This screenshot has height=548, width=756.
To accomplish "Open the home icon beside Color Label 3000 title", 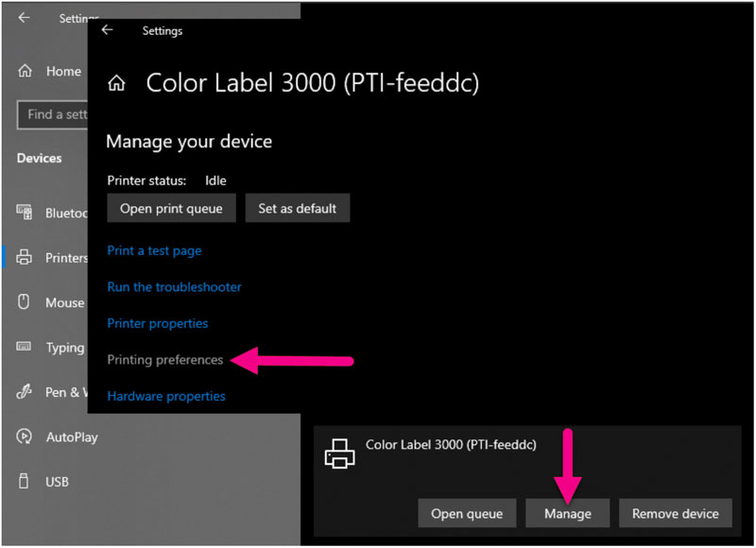I will (116, 83).
